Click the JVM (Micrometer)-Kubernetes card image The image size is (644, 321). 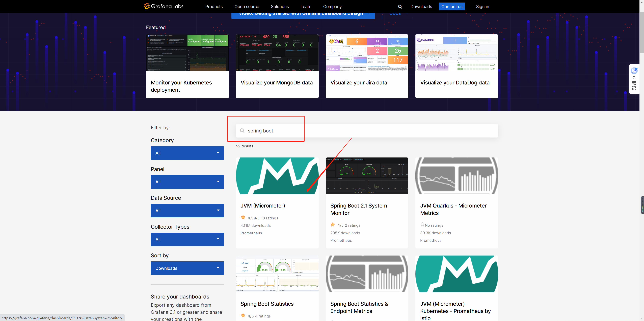(x=457, y=274)
